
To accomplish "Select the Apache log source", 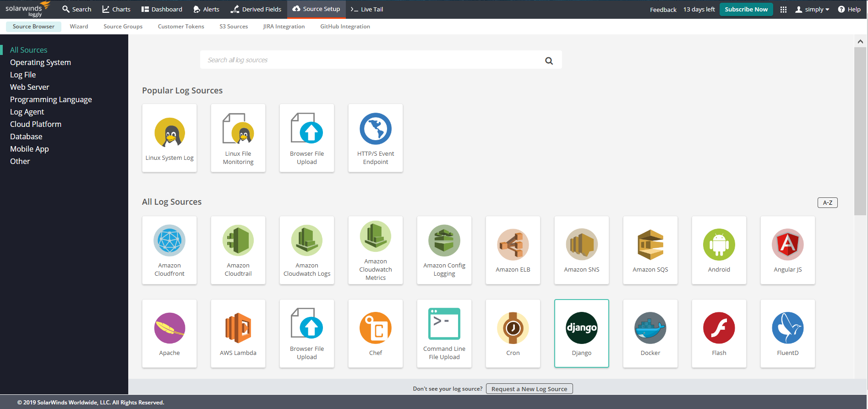I will [x=169, y=333].
